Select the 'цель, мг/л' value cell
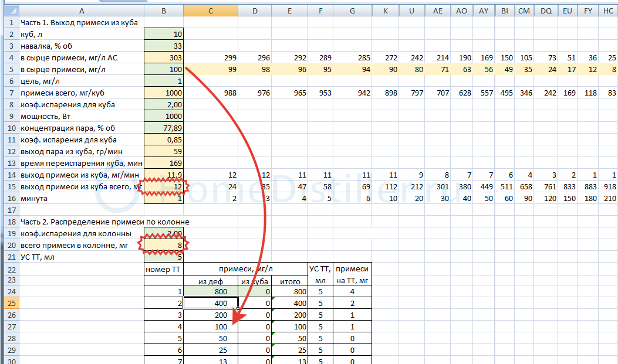The height and width of the screenshot is (364, 618). point(164,81)
